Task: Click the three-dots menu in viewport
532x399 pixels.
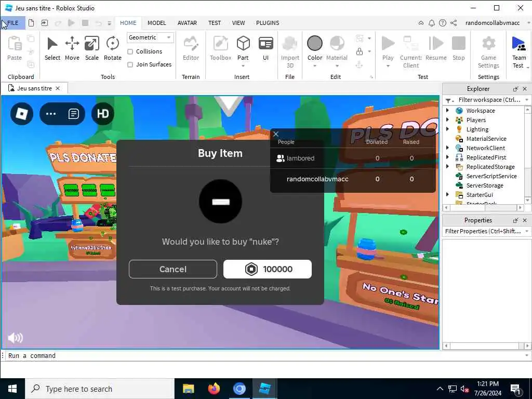Action: coord(51,114)
